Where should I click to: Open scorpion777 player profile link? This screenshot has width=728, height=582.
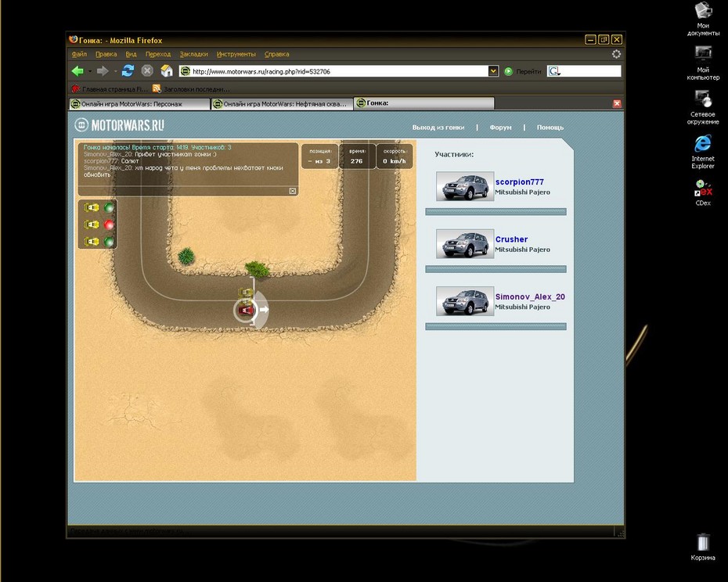pyautogui.click(x=519, y=182)
